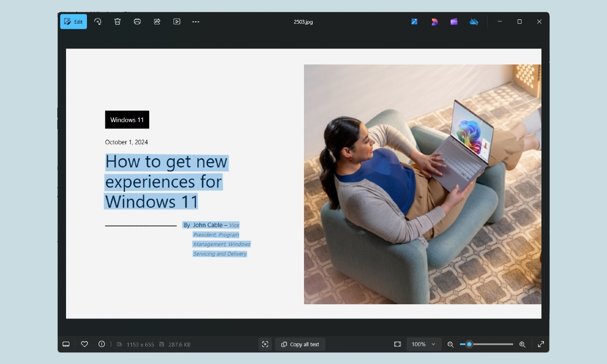
Task: Open the Designer app icon in title bar
Action: pos(434,22)
